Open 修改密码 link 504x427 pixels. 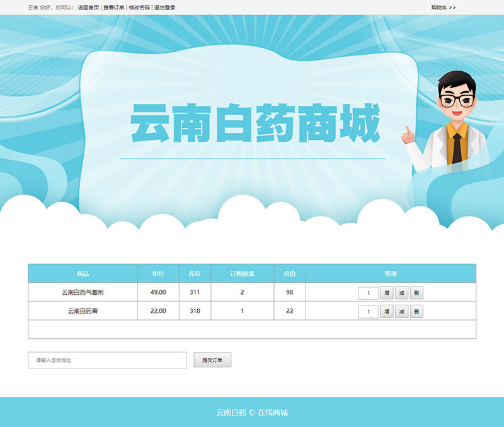(139, 8)
